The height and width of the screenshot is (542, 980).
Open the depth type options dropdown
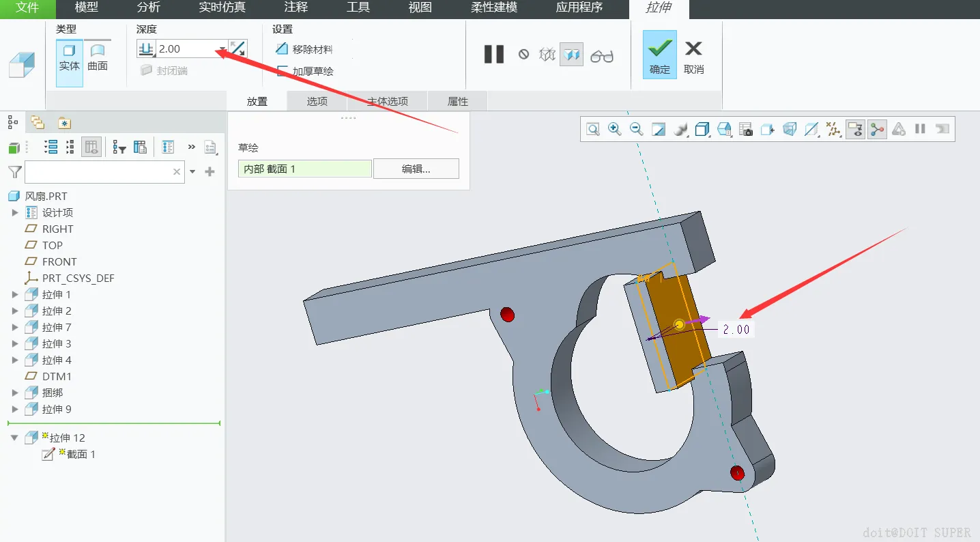click(147, 48)
